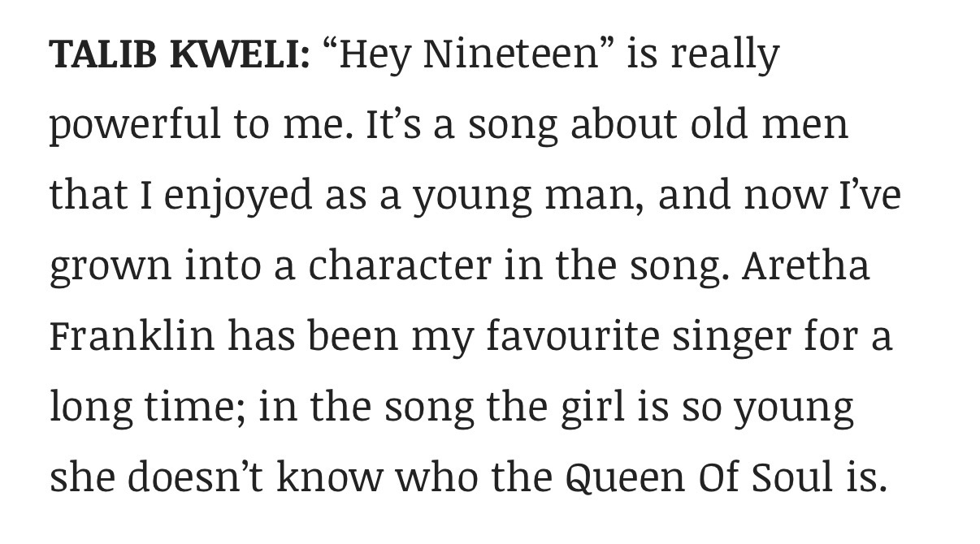Click the phrase "long time"
Viewport: 980px width, 544px height.
coord(149,408)
